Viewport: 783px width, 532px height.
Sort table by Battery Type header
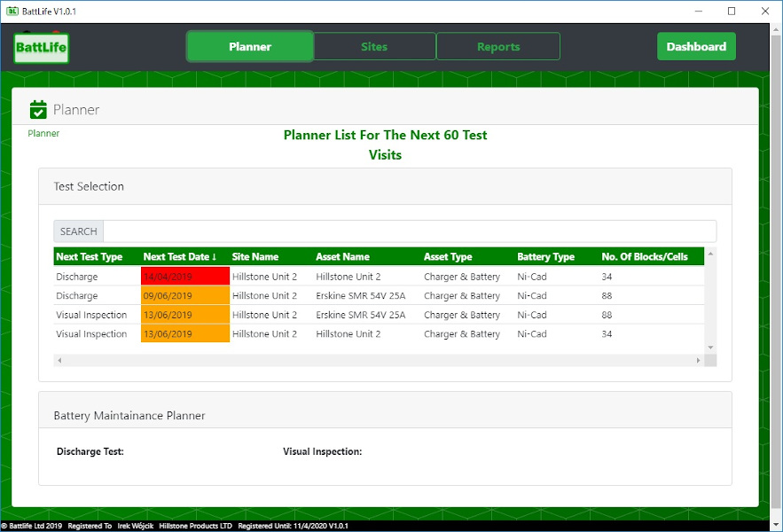(x=545, y=257)
